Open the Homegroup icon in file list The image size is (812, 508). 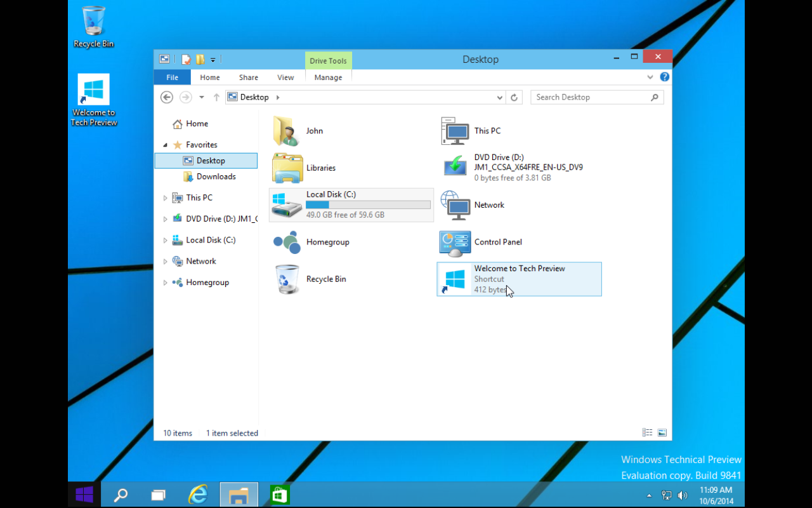pos(287,242)
